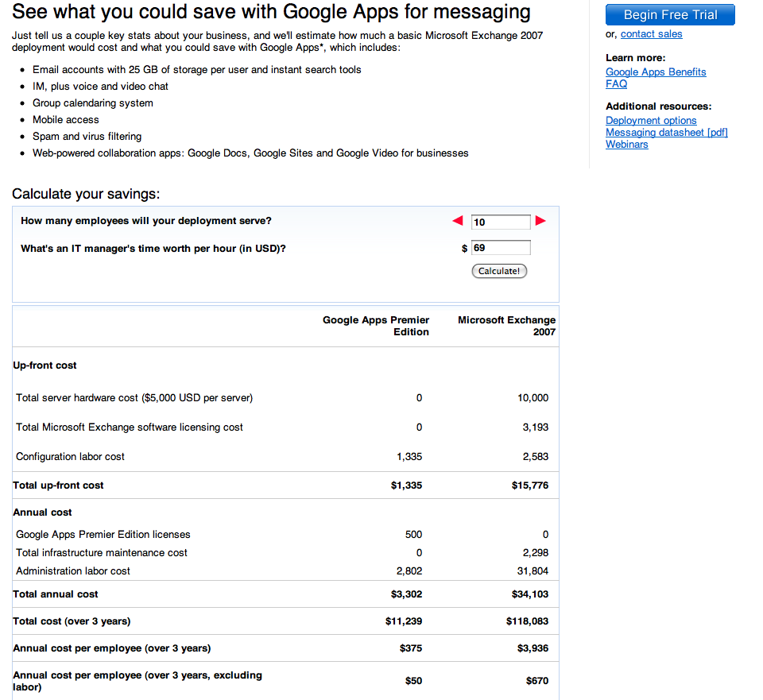Click the Microsoft Exchange 2007 column header

tap(506, 326)
